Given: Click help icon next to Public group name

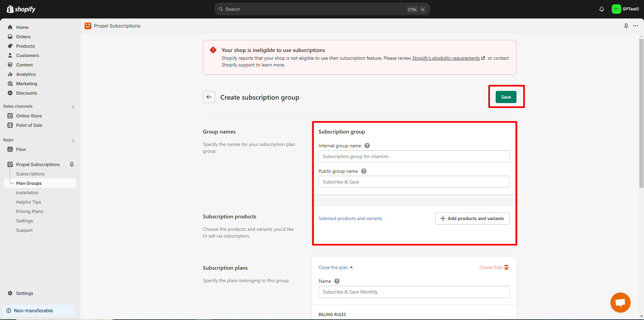Looking at the screenshot, I should 364,171.
